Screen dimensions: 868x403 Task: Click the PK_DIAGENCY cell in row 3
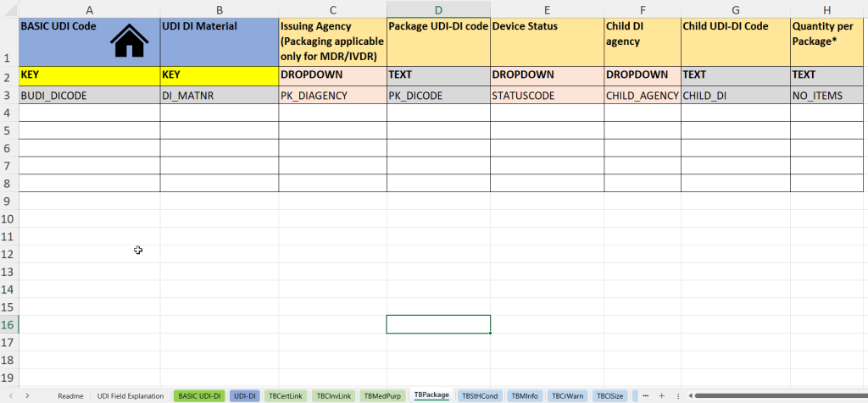[332, 95]
